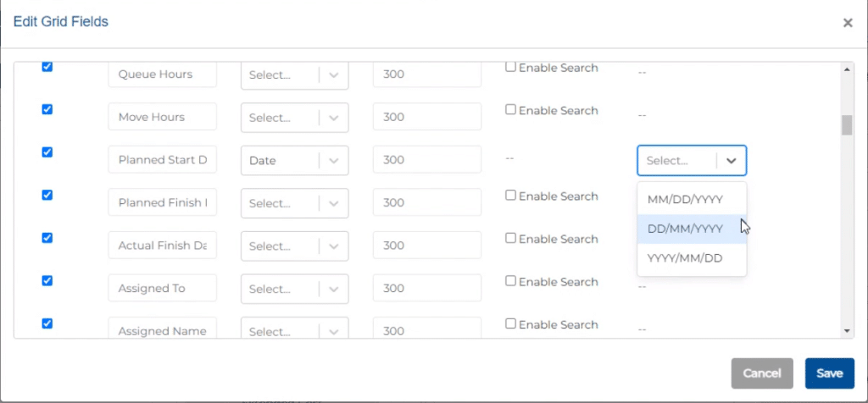Save the grid field changes
Image resolution: width=868 pixels, height=403 pixels.
point(829,373)
